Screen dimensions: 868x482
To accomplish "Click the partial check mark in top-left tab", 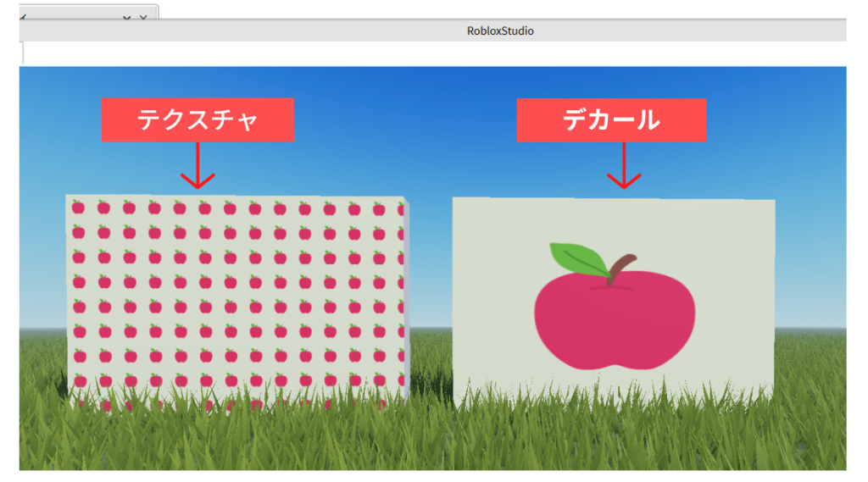I will coord(23,17).
